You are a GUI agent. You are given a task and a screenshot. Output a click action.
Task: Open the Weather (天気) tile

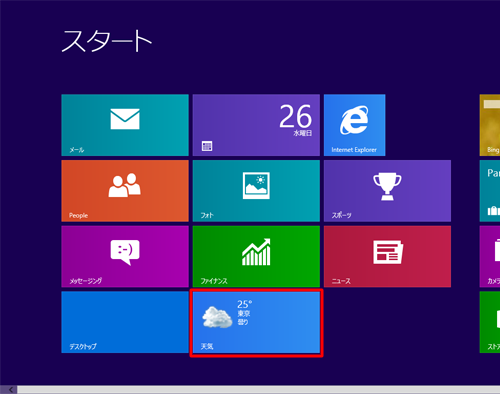coord(256,322)
